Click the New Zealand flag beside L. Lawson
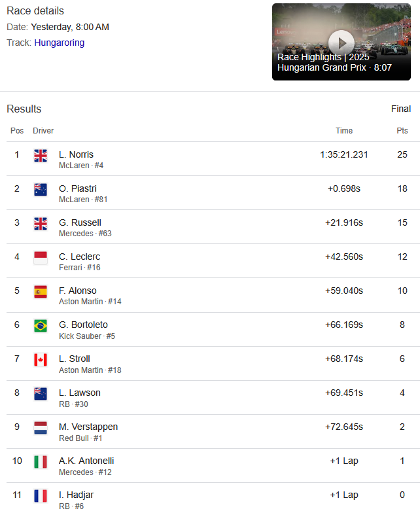 point(41,394)
